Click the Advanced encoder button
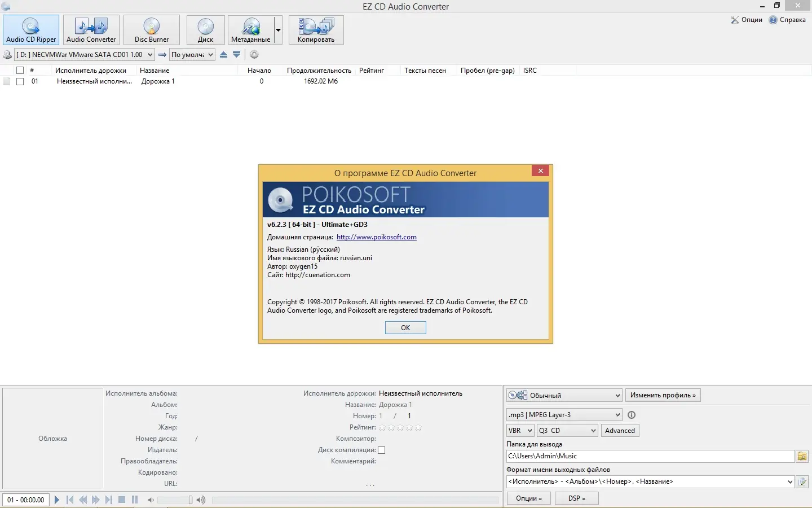The height and width of the screenshot is (508, 812). (620, 431)
